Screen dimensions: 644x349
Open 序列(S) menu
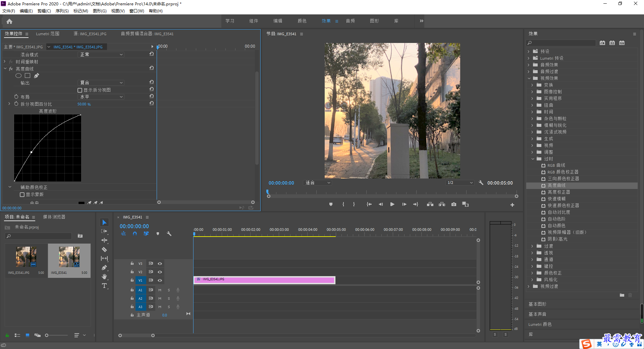point(62,11)
